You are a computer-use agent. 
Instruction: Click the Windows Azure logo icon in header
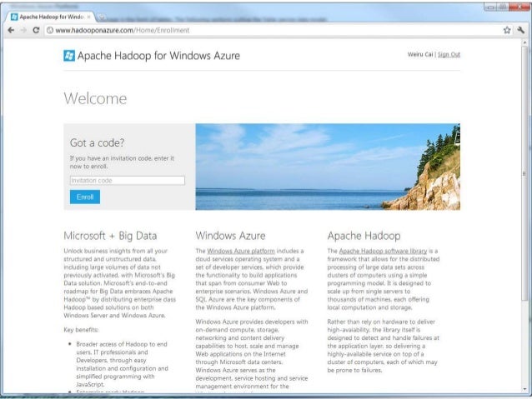click(69, 56)
